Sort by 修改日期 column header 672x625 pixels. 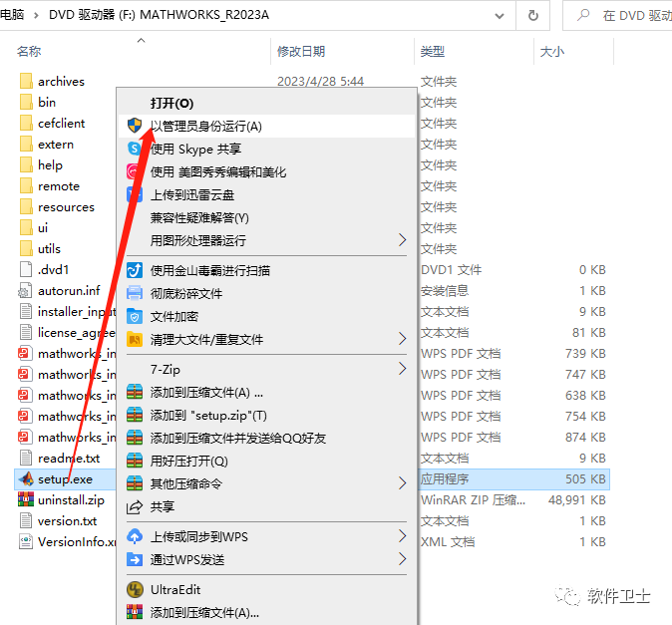pyautogui.click(x=301, y=52)
